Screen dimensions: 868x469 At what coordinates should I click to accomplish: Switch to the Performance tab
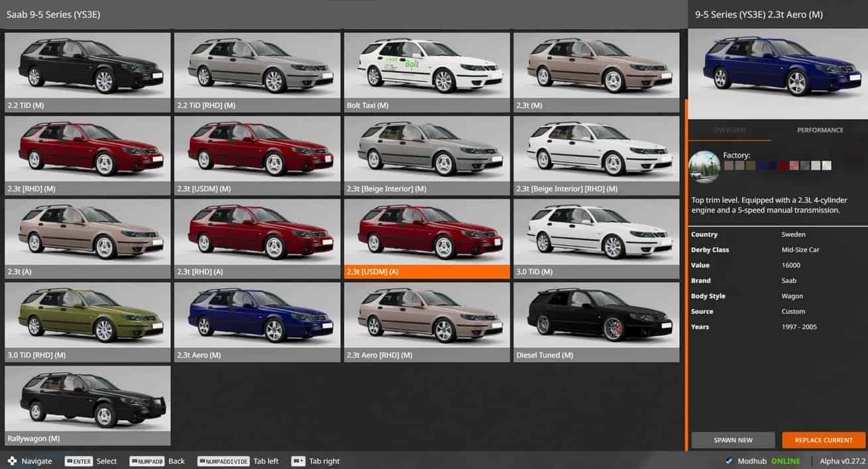click(820, 130)
